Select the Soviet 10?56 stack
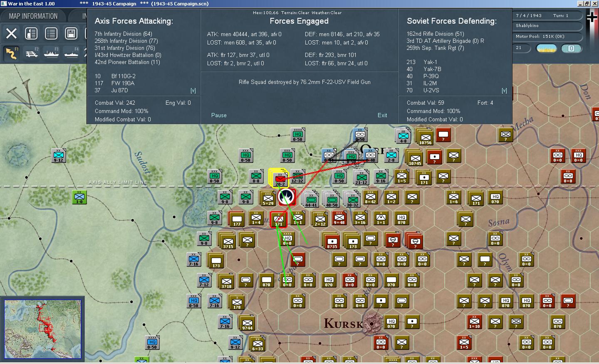 [x=425, y=138]
